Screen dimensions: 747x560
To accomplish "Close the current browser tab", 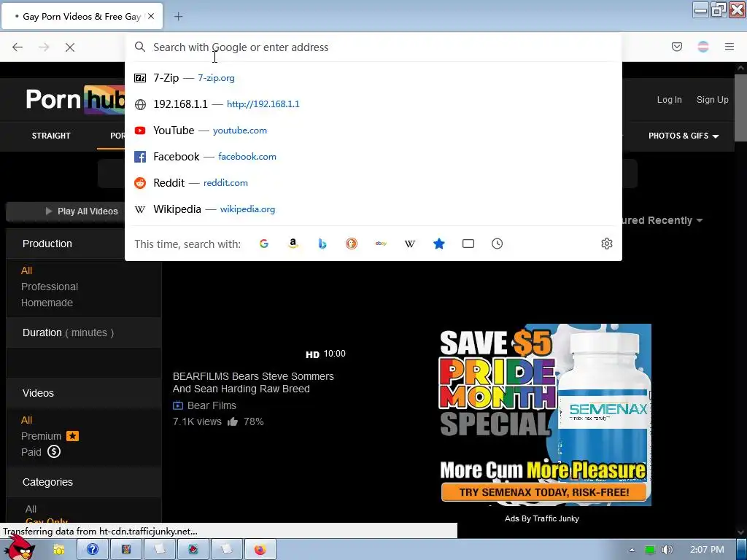I will [151, 16].
